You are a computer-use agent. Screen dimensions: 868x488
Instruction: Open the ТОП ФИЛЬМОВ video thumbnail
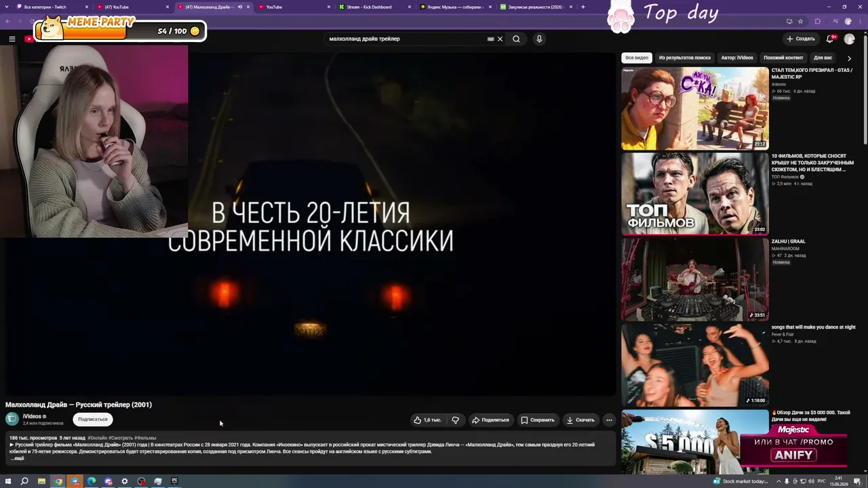[695, 194]
